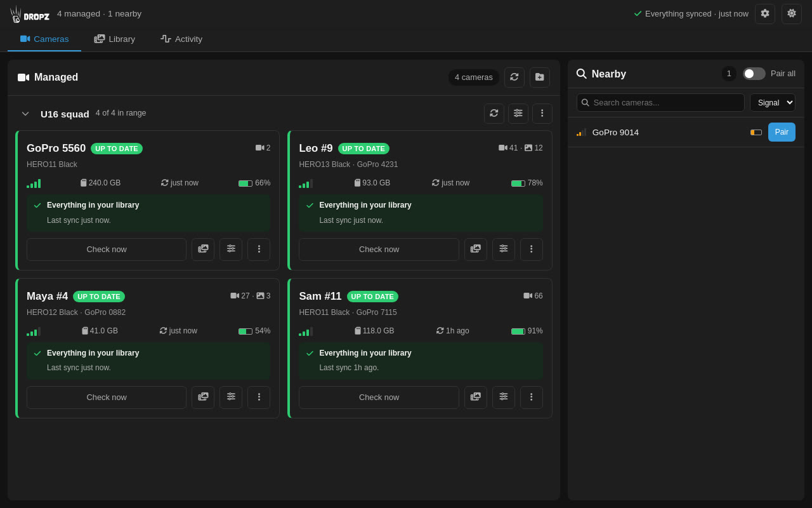Collapse the U16 squad group
The height and width of the screenshot is (508, 812).
pyautogui.click(x=25, y=114)
